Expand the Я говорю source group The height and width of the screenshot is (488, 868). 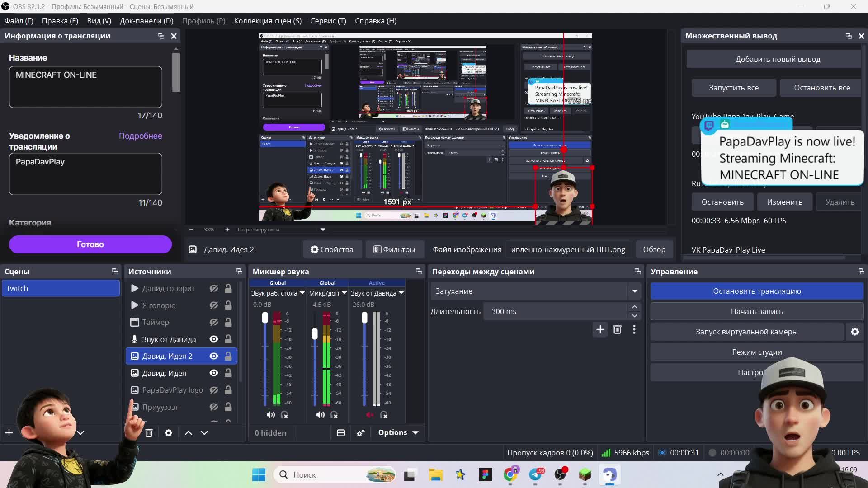pyautogui.click(x=135, y=305)
